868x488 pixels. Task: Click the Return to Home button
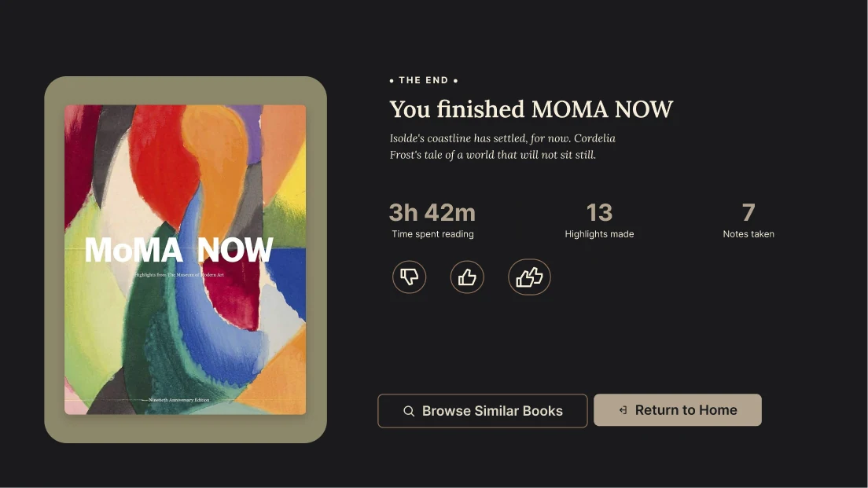[x=678, y=410]
